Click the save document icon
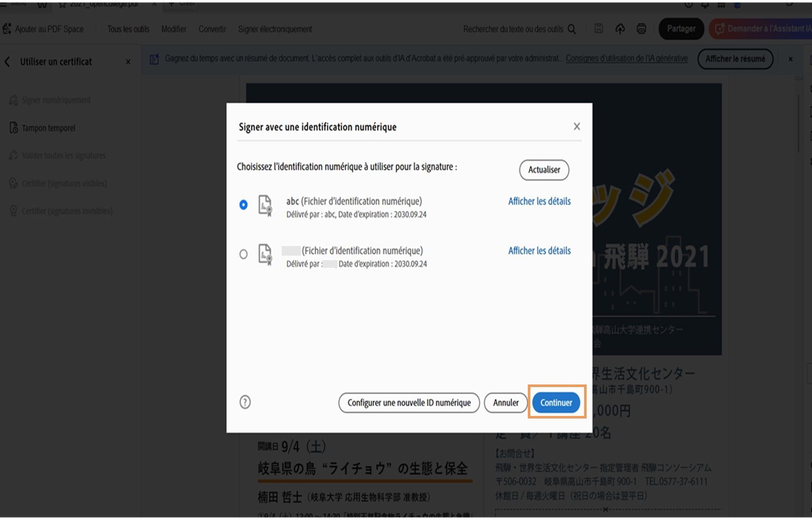Screen dimensions: 812x524 click(598, 29)
